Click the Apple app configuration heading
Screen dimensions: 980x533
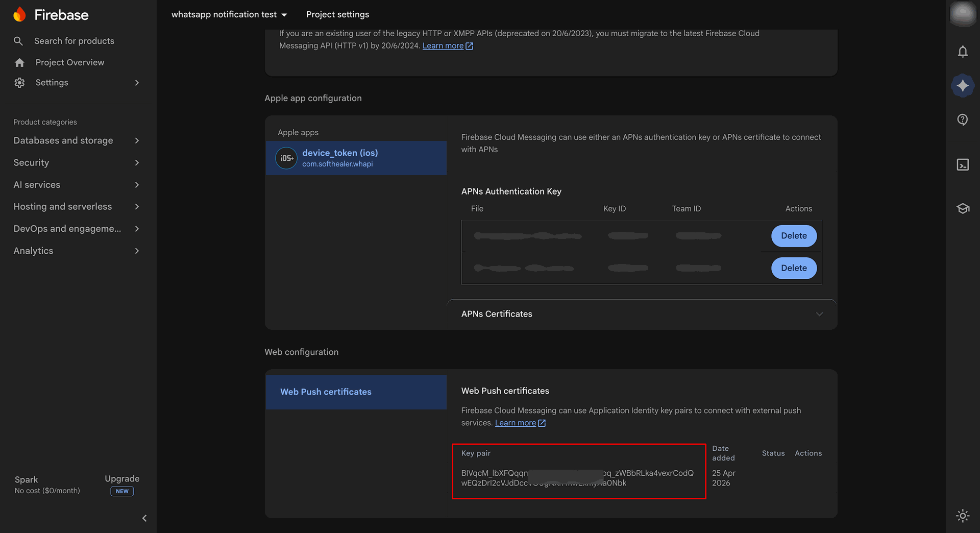tap(313, 98)
